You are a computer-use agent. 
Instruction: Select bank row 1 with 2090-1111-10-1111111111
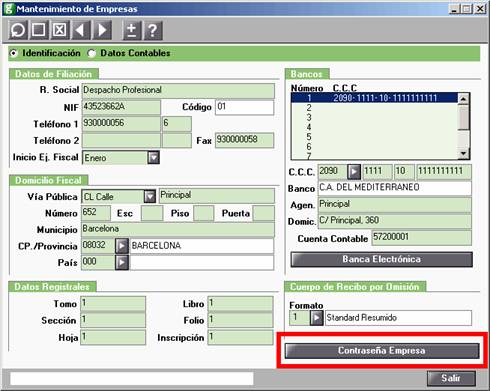click(x=374, y=98)
